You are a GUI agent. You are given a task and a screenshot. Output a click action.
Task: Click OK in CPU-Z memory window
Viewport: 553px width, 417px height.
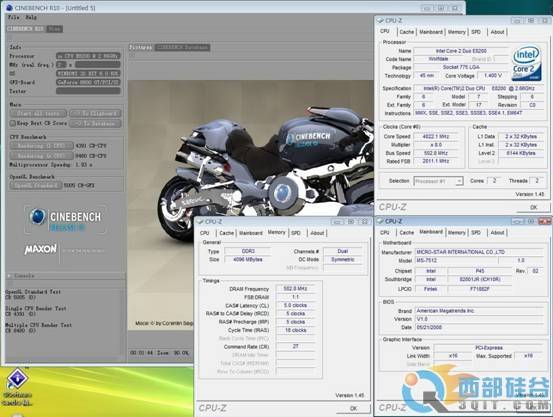(353, 408)
